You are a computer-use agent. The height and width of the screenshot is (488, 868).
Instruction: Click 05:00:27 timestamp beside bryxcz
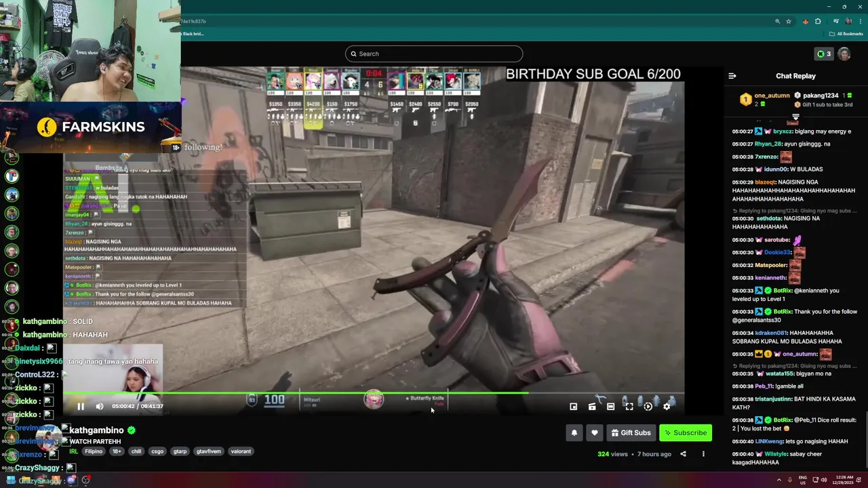click(743, 131)
